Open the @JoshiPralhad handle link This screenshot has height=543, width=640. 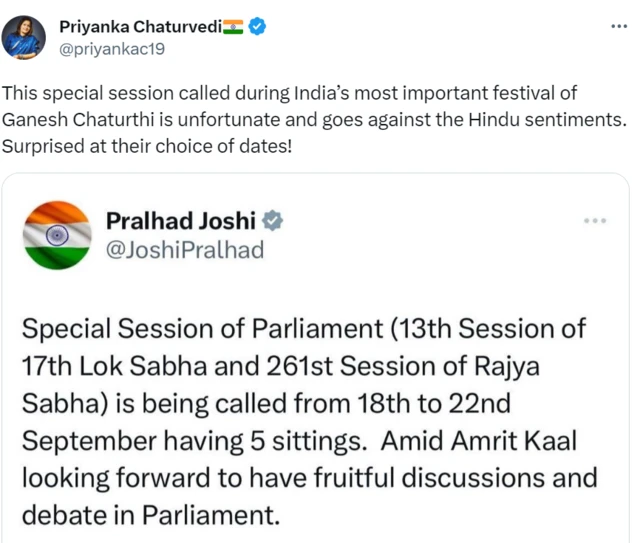184,249
